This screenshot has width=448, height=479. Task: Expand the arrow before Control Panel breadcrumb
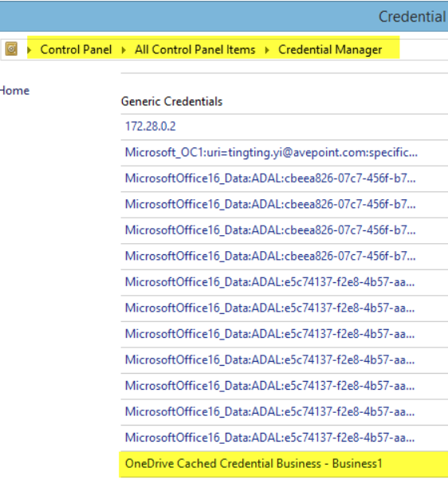[x=29, y=49]
